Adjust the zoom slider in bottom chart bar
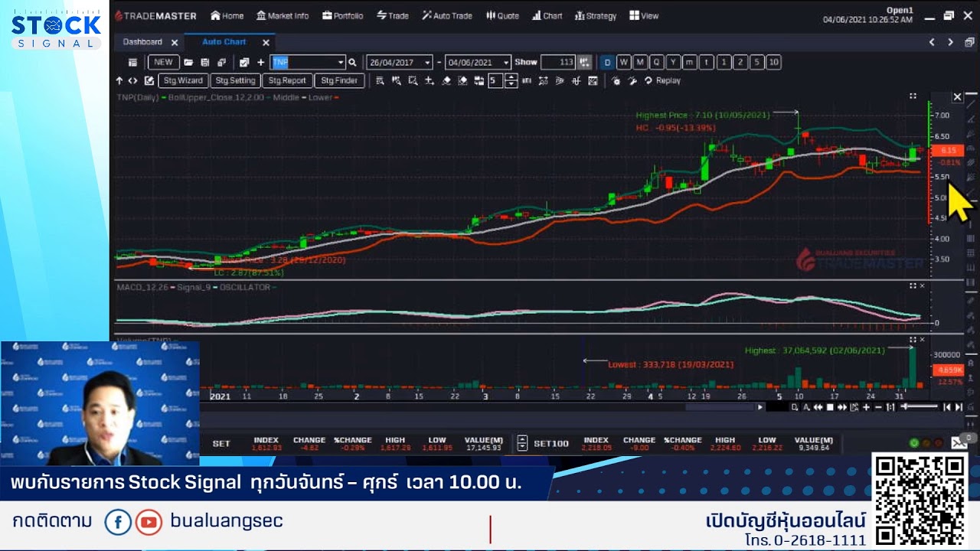Viewport: 980px width, 551px height. [919, 407]
